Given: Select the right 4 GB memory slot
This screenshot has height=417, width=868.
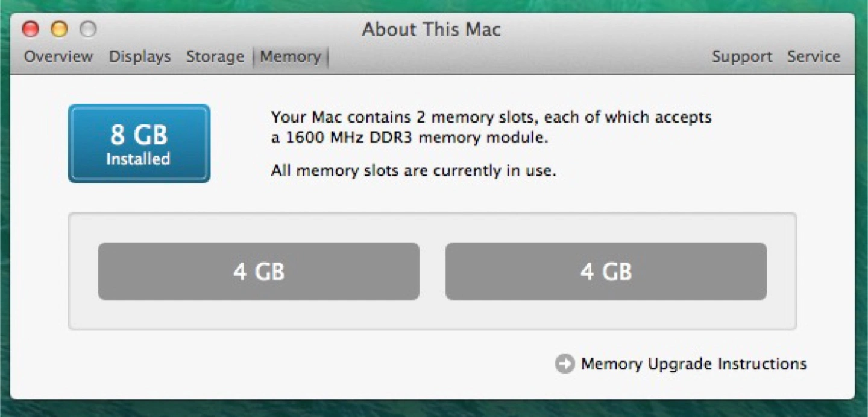Looking at the screenshot, I should tap(606, 272).
